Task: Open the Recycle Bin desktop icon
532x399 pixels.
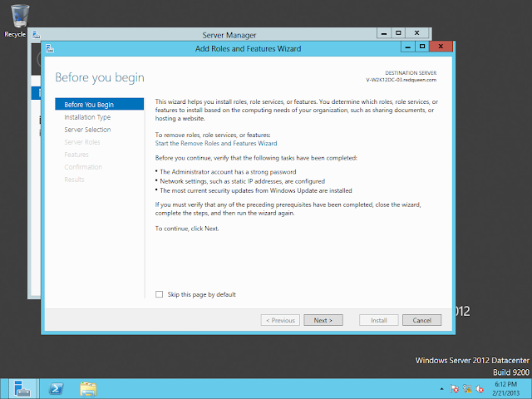Action: click(x=19, y=20)
